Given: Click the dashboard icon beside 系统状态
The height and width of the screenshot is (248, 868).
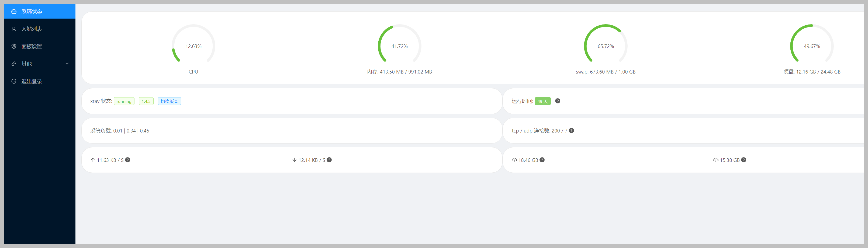Looking at the screenshot, I should (x=14, y=11).
